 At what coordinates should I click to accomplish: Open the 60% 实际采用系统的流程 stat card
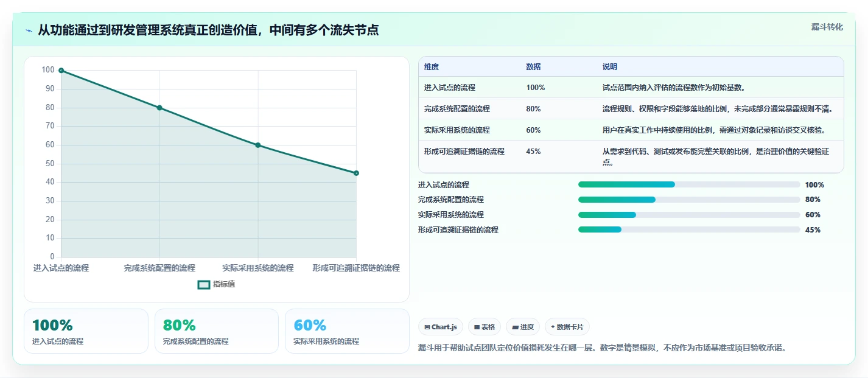pos(347,331)
